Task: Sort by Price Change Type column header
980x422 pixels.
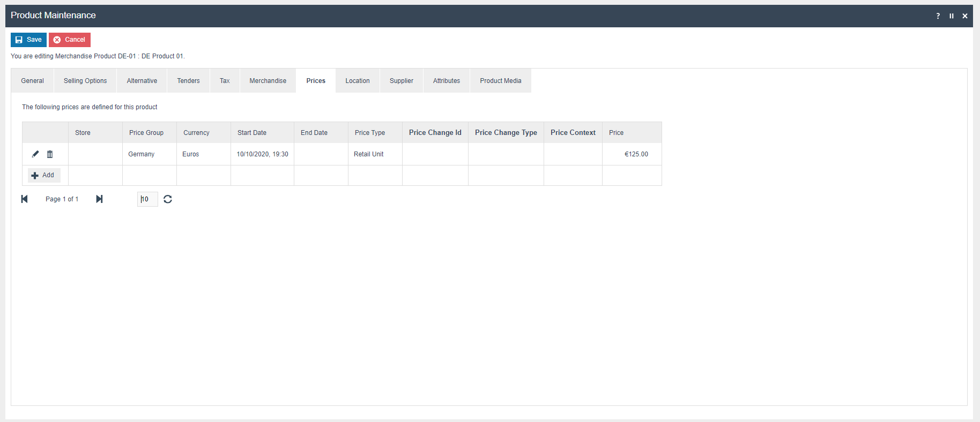Action: click(x=506, y=133)
